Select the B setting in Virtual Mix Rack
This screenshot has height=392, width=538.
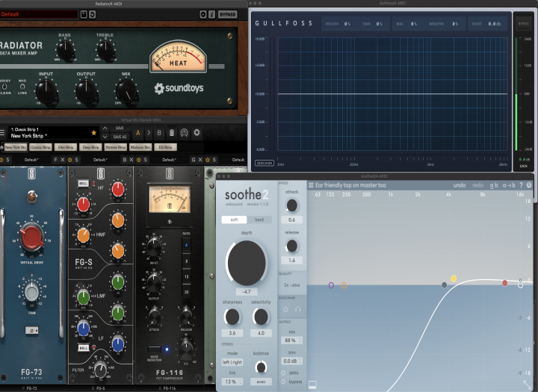pos(159,133)
